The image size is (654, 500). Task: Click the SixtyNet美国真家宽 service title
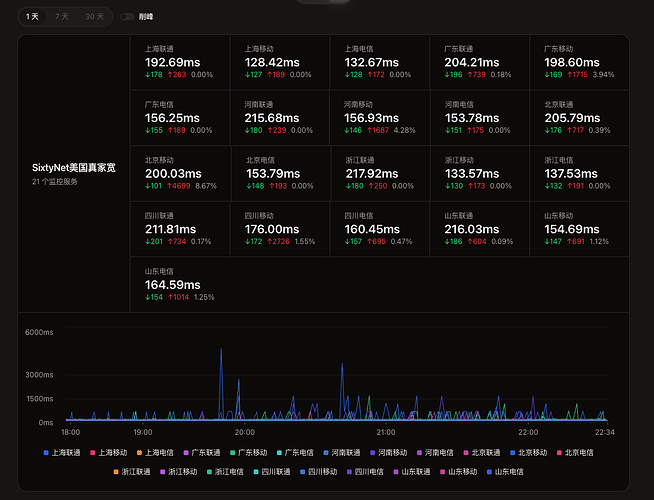pos(73,168)
